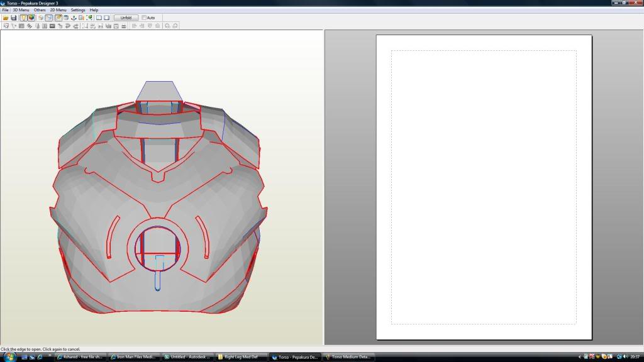The width and height of the screenshot is (644, 362).
Task: Click the volume speaker icon in the system tray
Action: click(x=626, y=357)
